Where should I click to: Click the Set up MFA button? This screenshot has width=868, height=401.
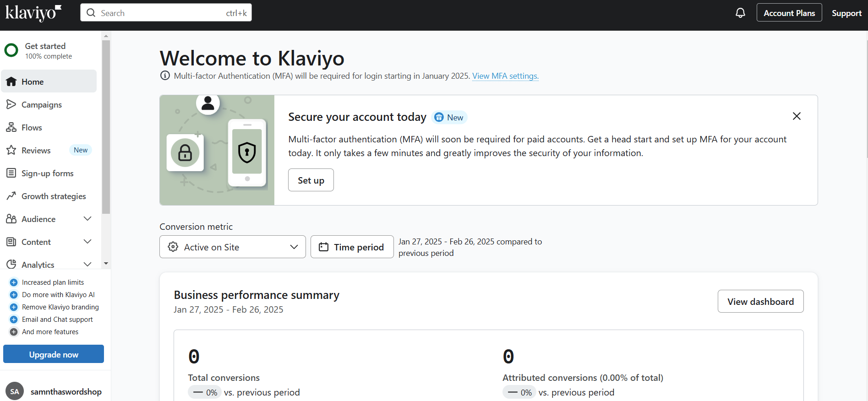pos(311,180)
